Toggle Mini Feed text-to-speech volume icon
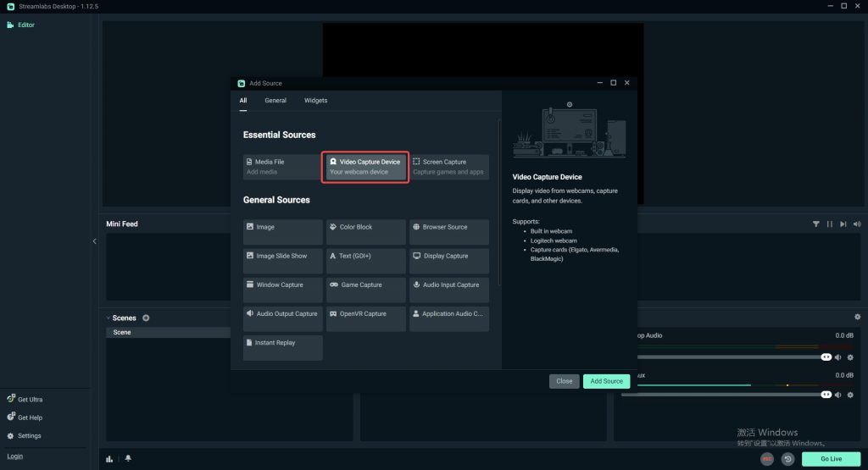This screenshot has height=470, width=868. click(857, 224)
